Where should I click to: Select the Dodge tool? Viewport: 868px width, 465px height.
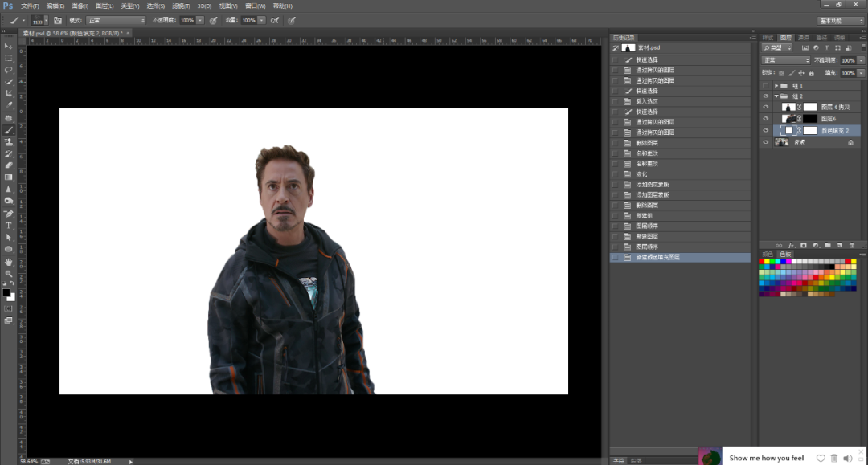point(8,202)
